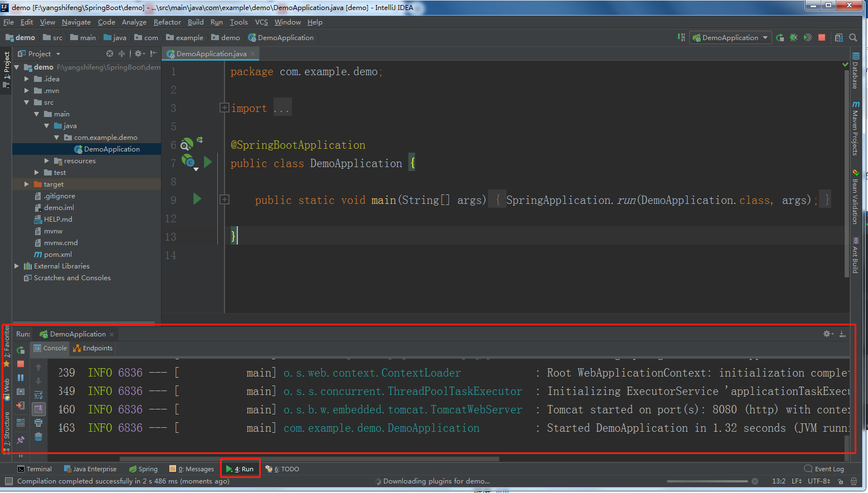Close the DemoApplication run tab
Screen dimensions: 868x493
pyautogui.click(x=111, y=334)
